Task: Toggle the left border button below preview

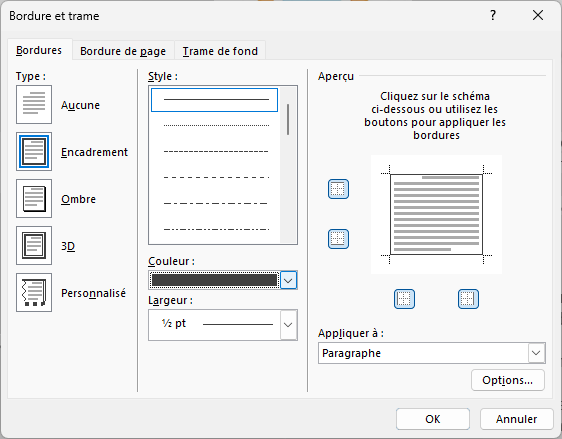Action: [x=404, y=299]
